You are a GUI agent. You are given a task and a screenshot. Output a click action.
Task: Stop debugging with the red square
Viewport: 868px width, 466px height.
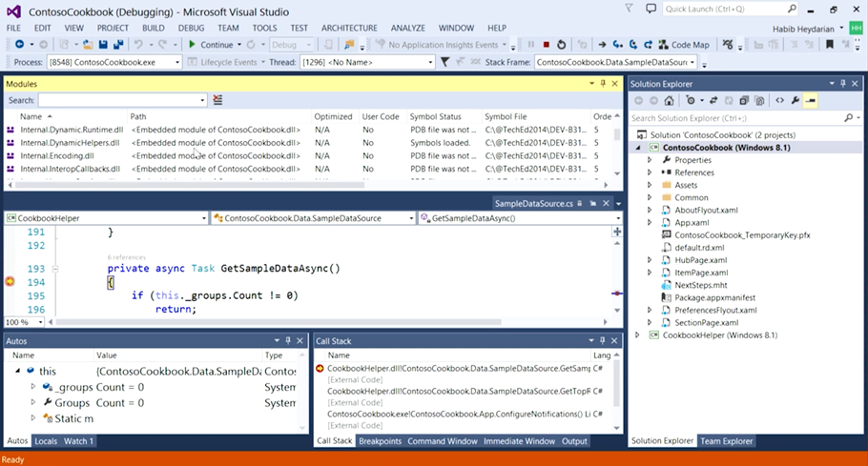[546, 45]
